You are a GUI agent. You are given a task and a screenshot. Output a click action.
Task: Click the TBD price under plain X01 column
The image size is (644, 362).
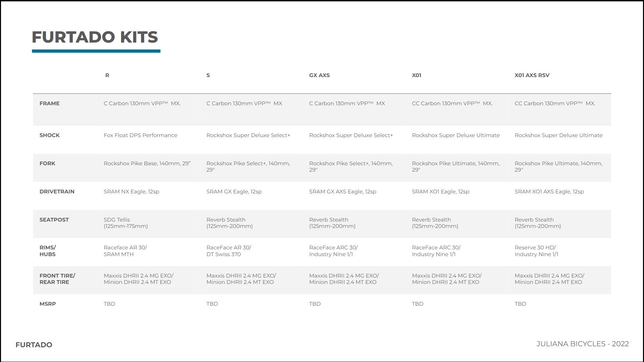[418, 304]
